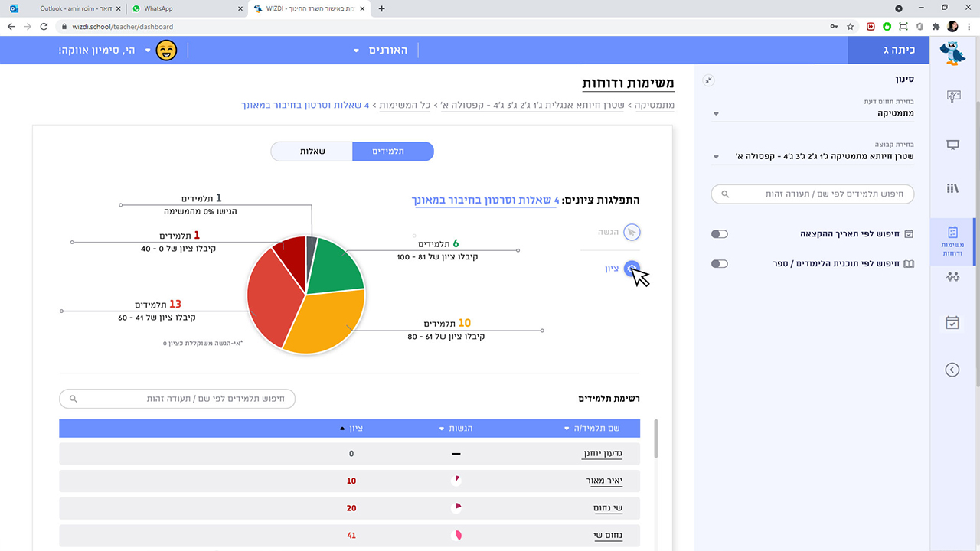The height and width of the screenshot is (551, 980).
Task: Open the teacher whiteboard sidebar icon
Action: 952,96
